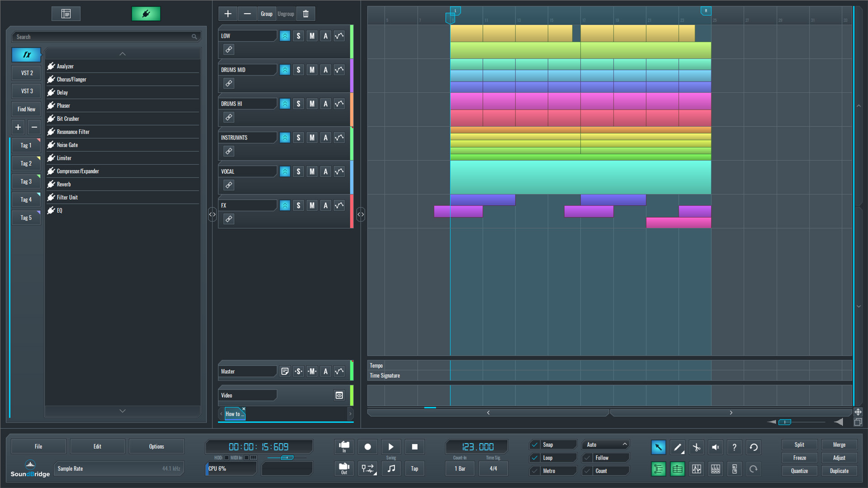The height and width of the screenshot is (488, 868).
Task: Select the pencil draw tool
Action: click(x=677, y=447)
